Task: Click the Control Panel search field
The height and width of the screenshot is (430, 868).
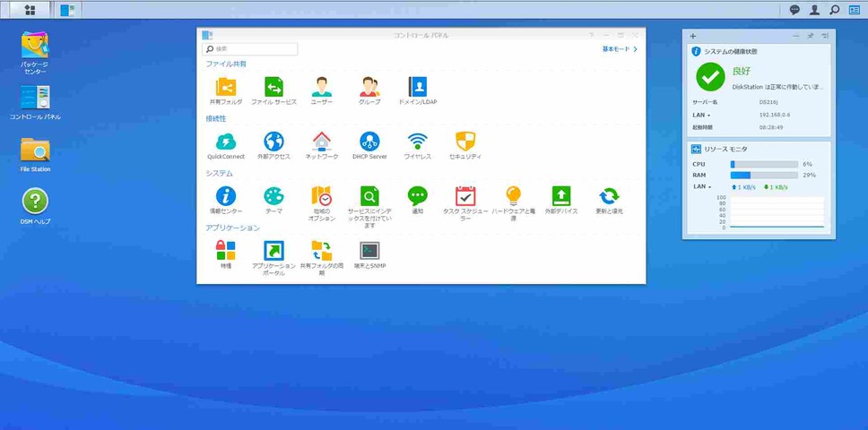Action: click(250, 49)
